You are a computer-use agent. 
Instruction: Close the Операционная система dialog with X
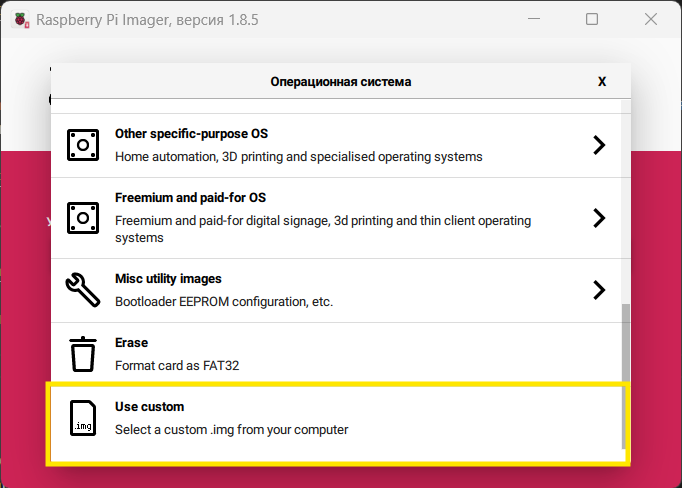click(x=602, y=82)
